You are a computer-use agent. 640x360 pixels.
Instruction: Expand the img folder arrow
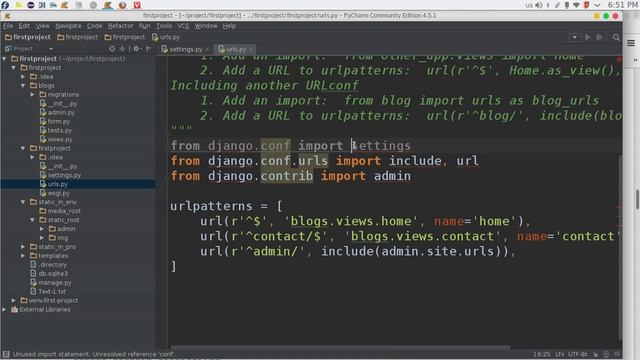click(42, 238)
